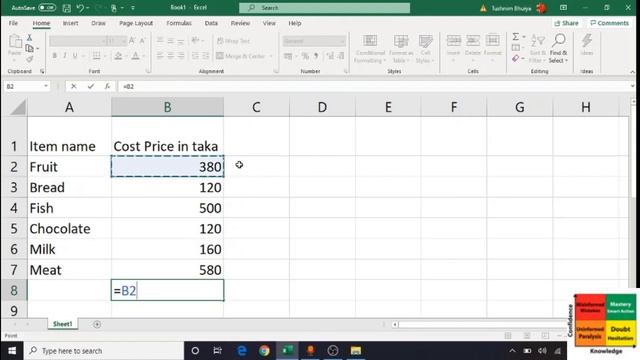Click the Chocolate cell
640x360 pixels.
tap(69, 229)
